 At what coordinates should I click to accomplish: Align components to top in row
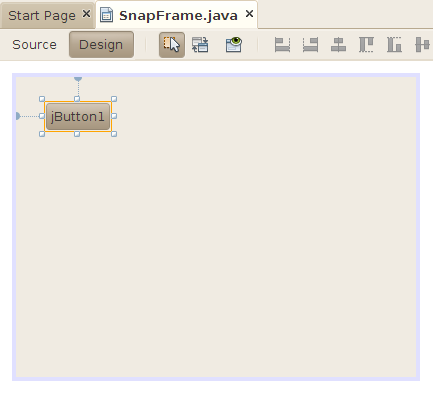366,45
